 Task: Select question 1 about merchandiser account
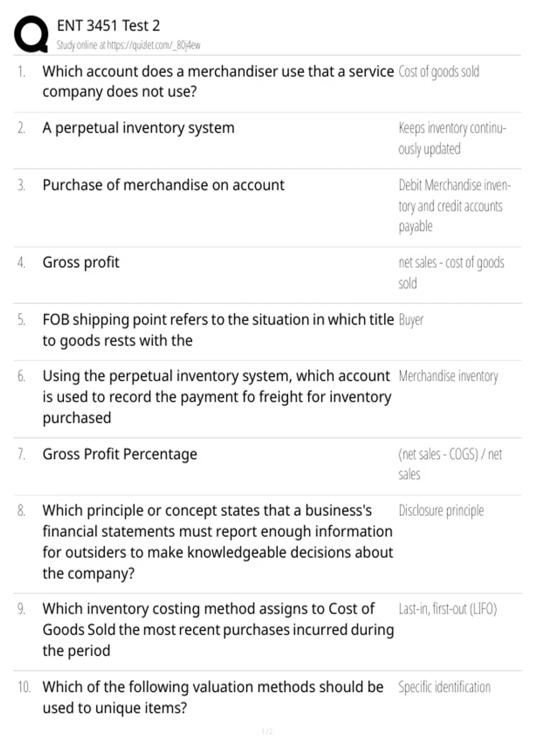tap(218, 81)
